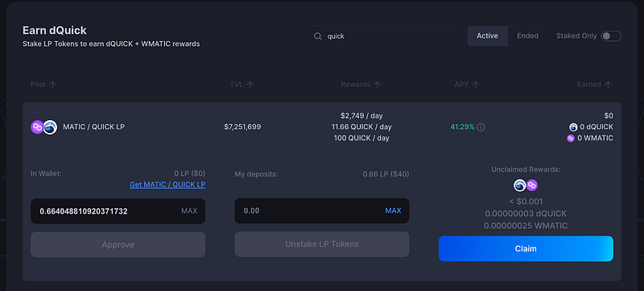Switch to the Active tab
This screenshot has height=291, width=644.
click(488, 36)
